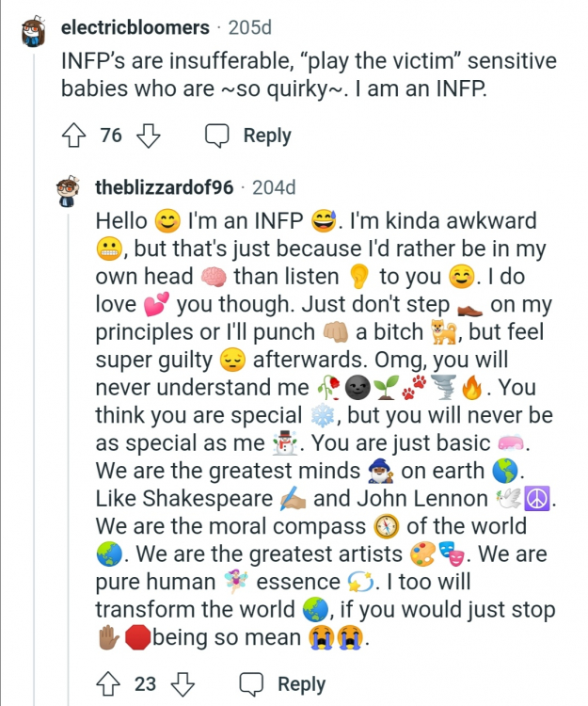Click the 76 vote count

pos(111,136)
